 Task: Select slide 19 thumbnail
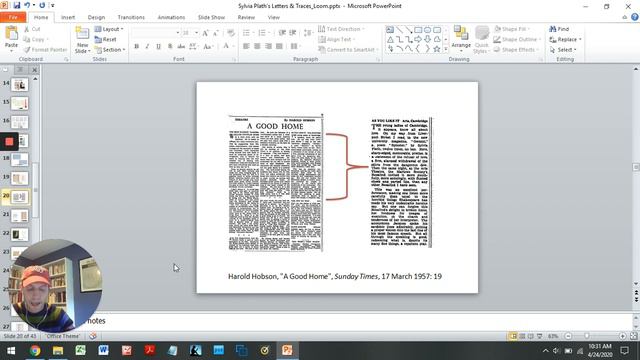(x=20, y=178)
